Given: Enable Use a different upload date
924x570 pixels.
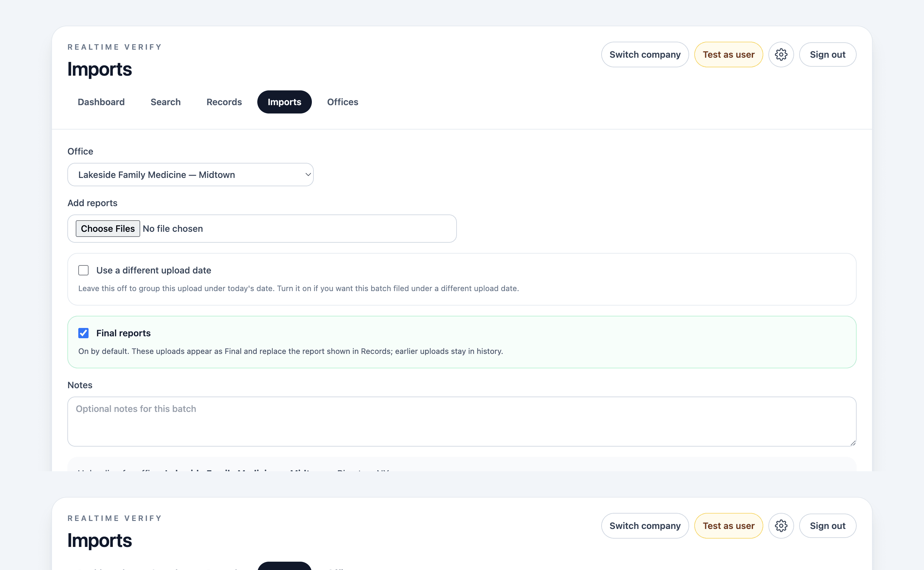Looking at the screenshot, I should [83, 270].
